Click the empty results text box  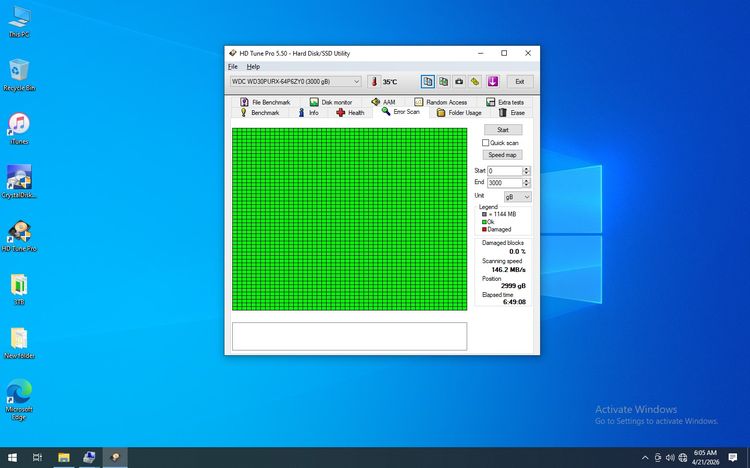350,336
